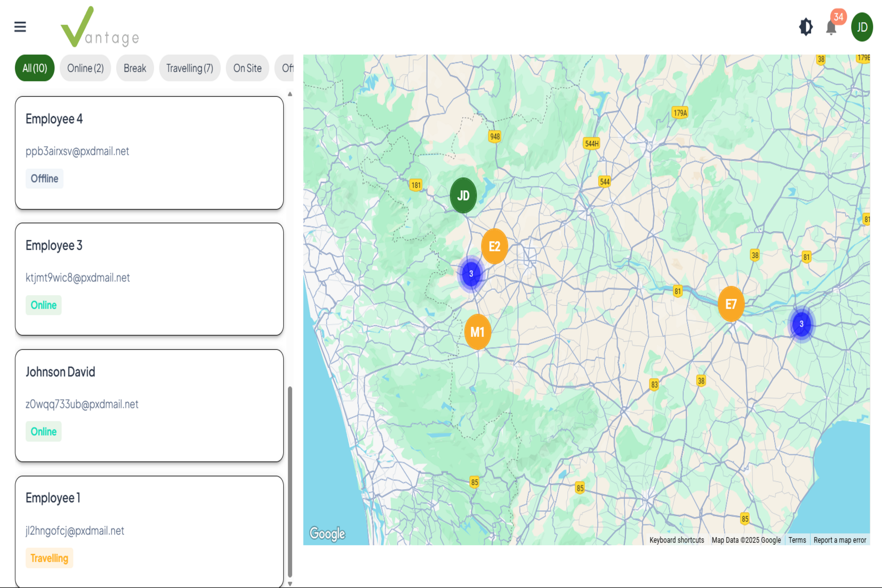
Task: Toggle the Break status filter
Action: pos(135,68)
